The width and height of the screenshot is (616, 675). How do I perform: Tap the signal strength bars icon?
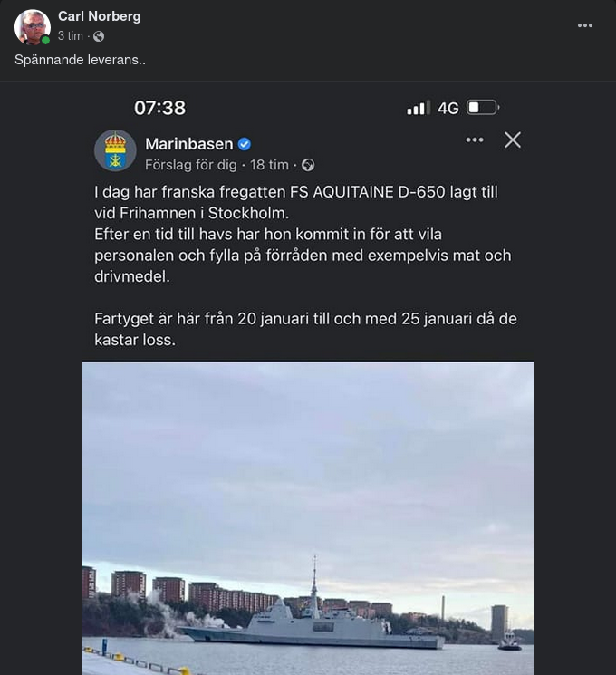point(418,109)
